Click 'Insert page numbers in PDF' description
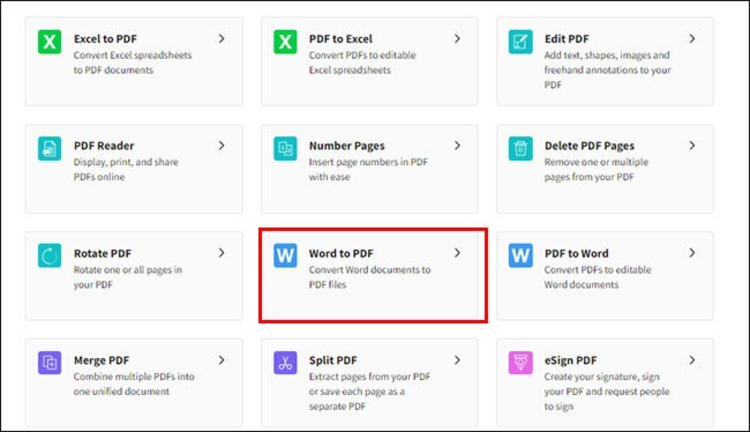Screen dimensions: 750x432 (368, 169)
